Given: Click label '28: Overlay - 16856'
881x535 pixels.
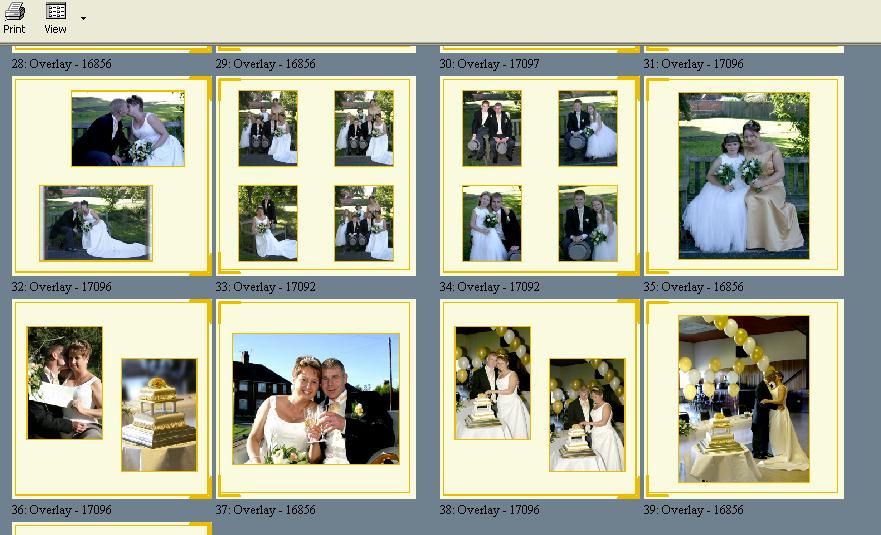Looking at the screenshot, I should (61, 64).
